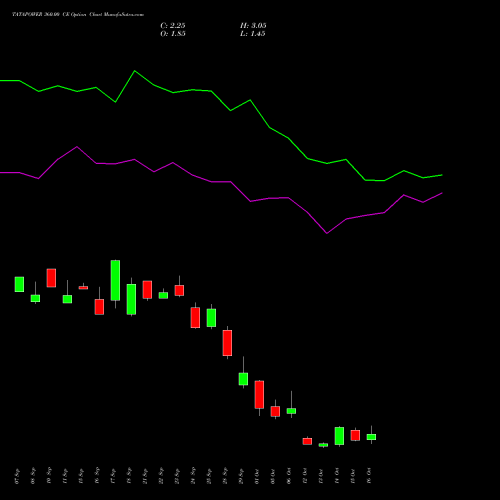Select the tallest green candlestick on 17 Sep
Screen dimensions: 500x500
pos(115,280)
